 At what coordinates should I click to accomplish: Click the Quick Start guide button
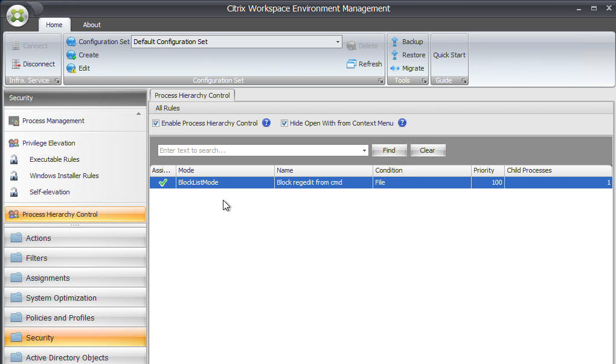click(x=449, y=55)
